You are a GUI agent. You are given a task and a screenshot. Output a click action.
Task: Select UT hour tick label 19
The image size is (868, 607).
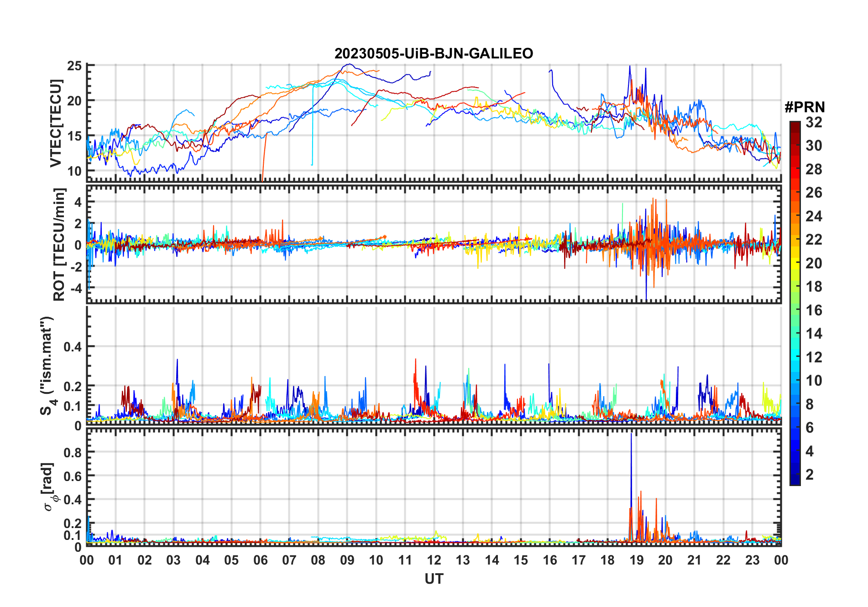pyautogui.click(x=637, y=560)
